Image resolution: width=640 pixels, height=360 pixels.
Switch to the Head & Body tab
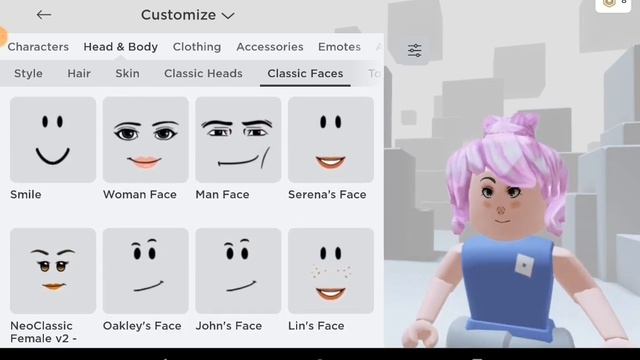click(x=120, y=47)
